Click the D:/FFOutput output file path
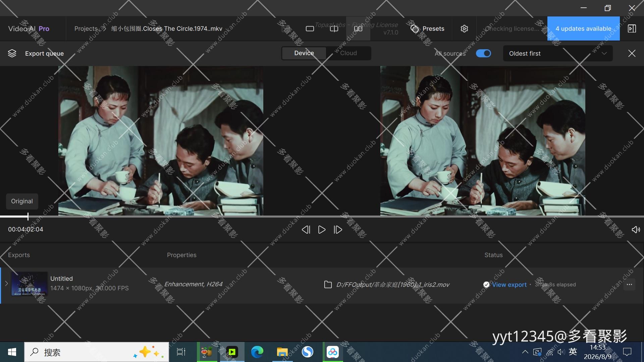This screenshot has width=644, height=362. tap(393, 285)
